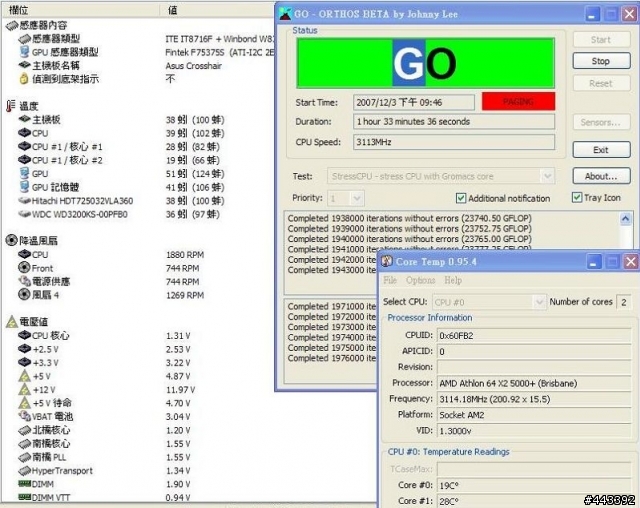
Task: Select the Asus Crosshair motherboard name value
Action: pos(193,66)
